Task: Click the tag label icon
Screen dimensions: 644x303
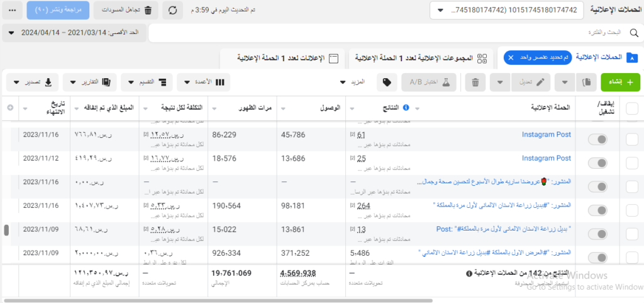Action: click(x=387, y=83)
